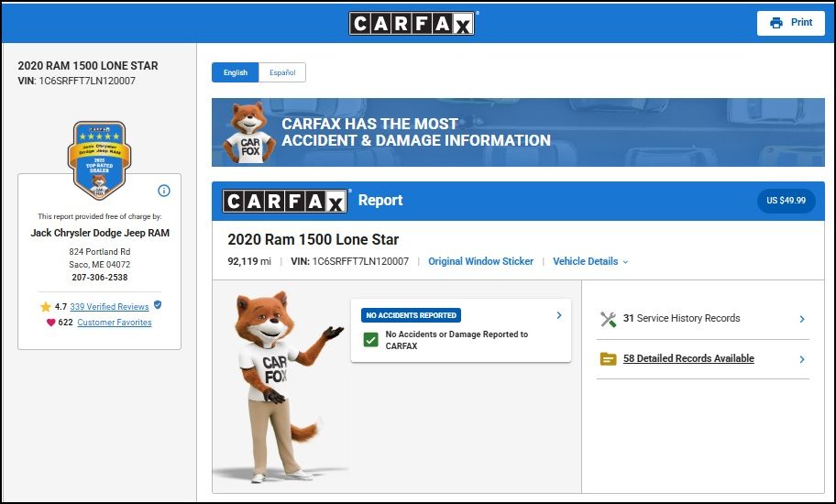Screen dimensions: 836x504
Task: Expand Vehicle Details dropdown
Action: [x=590, y=261]
